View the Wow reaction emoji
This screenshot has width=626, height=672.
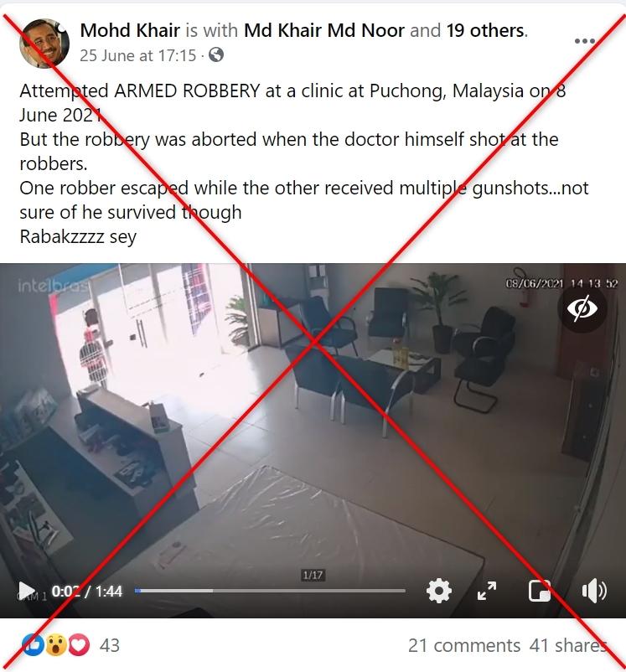pyautogui.click(x=56, y=645)
